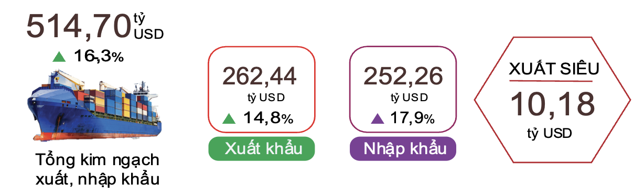
Task: Click the green triangle beside 14,8%
Action: (x=229, y=118)
